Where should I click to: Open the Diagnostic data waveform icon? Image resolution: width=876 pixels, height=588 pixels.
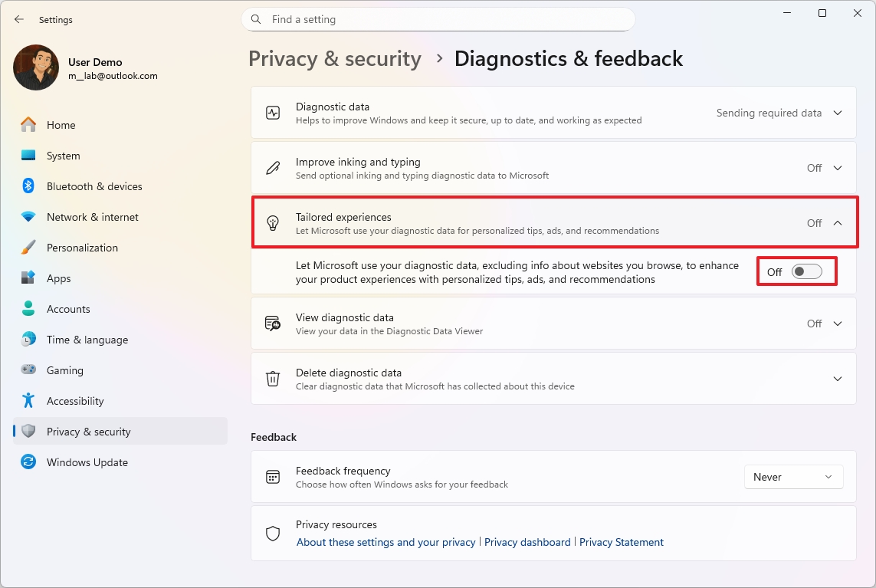272,112
